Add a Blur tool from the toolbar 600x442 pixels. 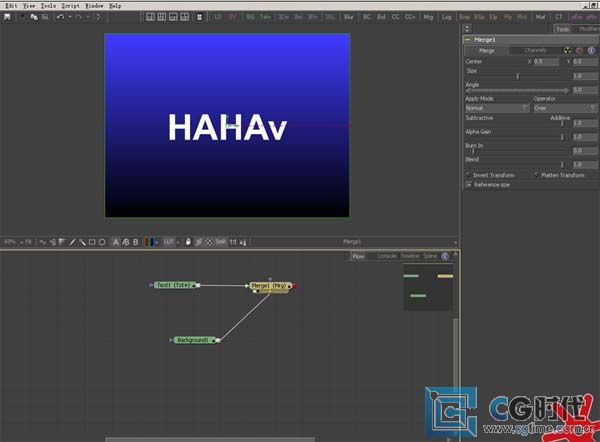(348, 17)
